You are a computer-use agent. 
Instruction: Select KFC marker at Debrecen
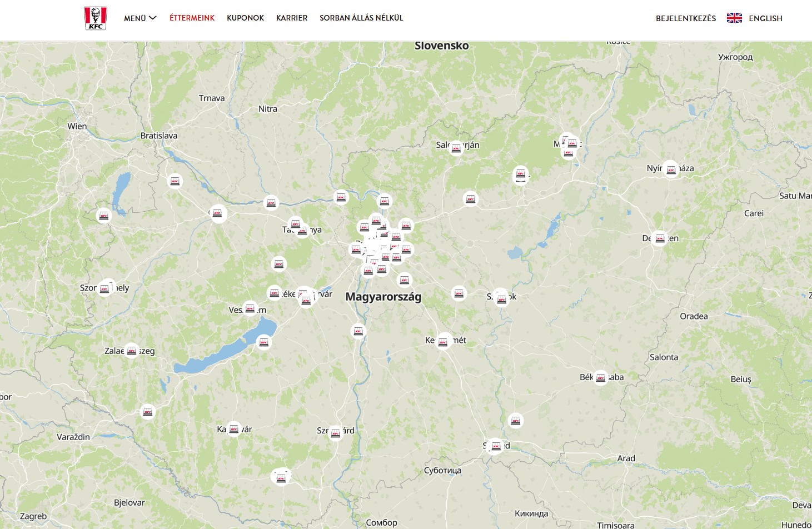(x=660, y=239)
